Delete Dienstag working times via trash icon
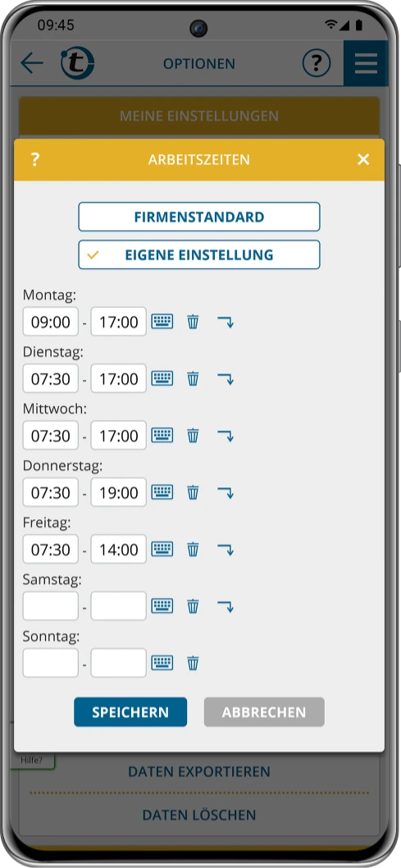Viewport: 401px width, 868px height. (193, 379)
